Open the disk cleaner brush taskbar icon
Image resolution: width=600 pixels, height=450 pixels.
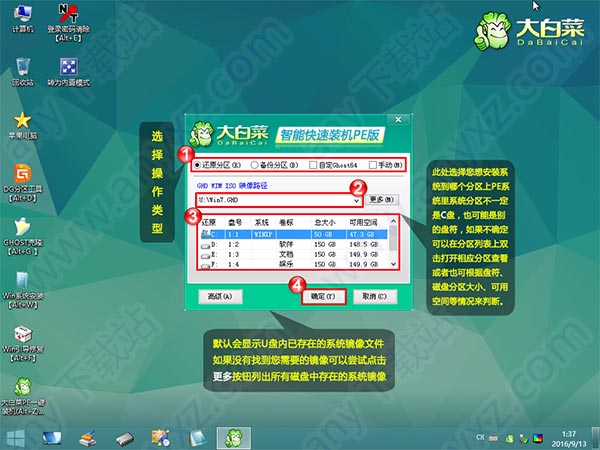[x=88, y=438]
